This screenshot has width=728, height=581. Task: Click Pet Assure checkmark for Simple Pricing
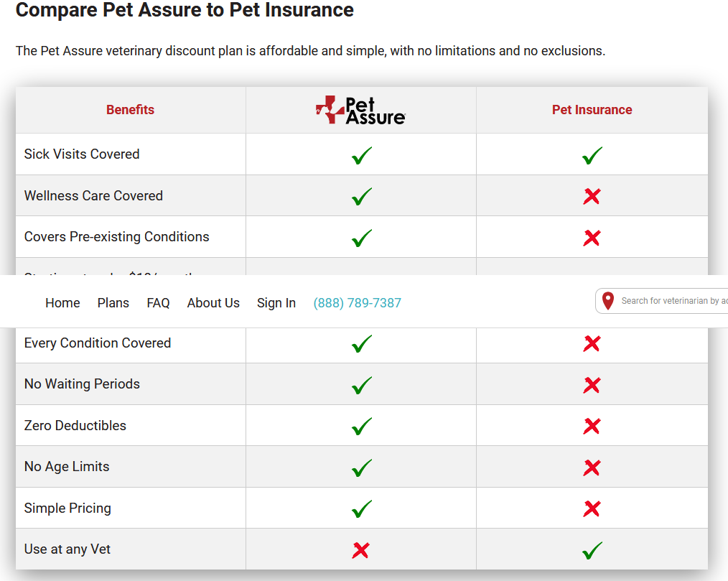362,509
